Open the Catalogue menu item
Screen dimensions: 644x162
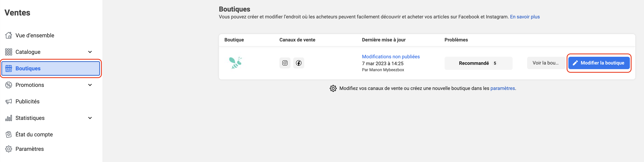click(x=51, y=52)
